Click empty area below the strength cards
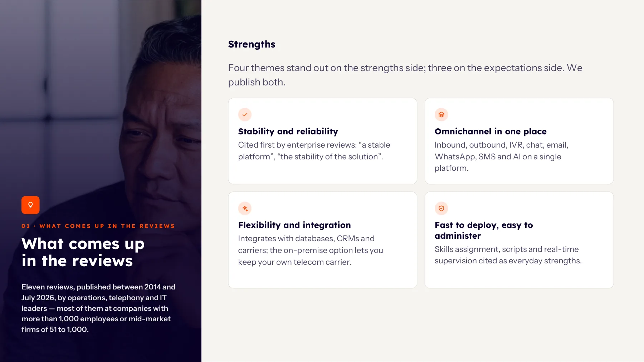This screenshot has width=644, height=362. coord(421,325)
